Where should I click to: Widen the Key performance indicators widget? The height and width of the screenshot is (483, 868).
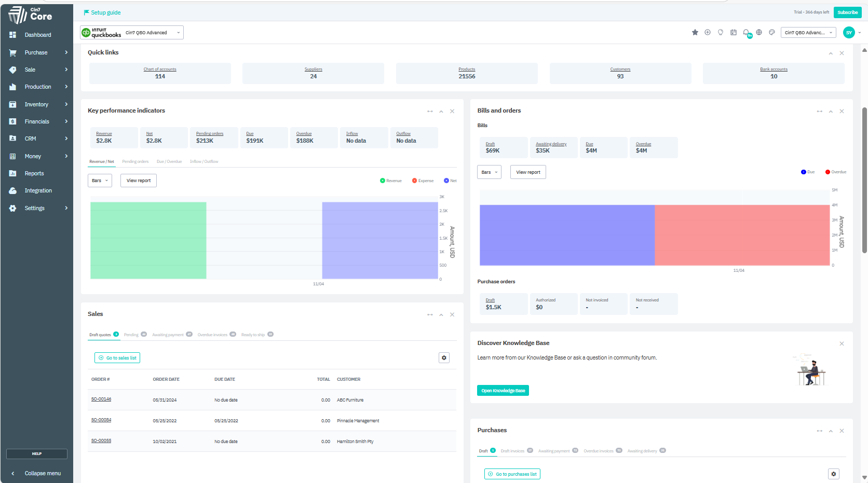coord(430,111)
